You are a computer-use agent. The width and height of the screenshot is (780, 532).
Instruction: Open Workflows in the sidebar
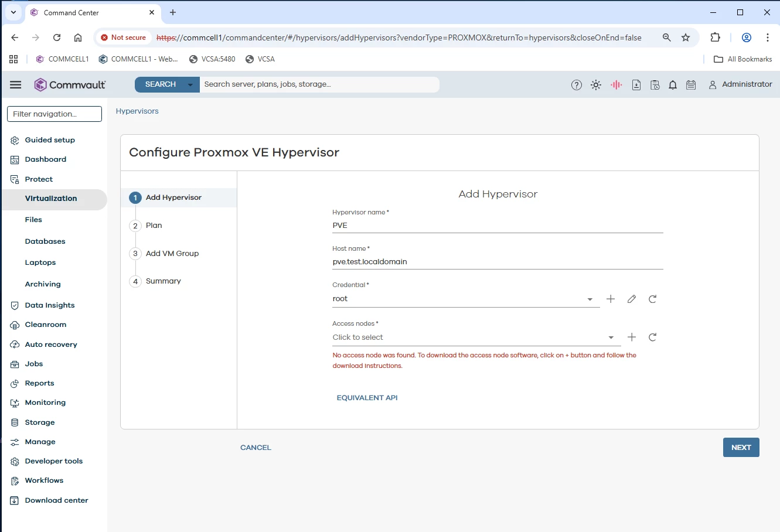pyautogui.click(x=44, y=480)
